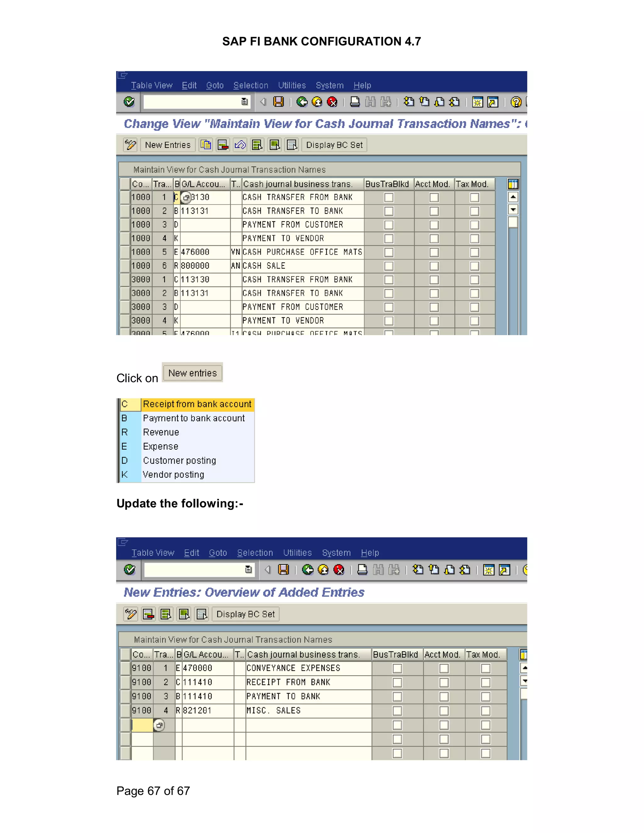Click the First Page icon in the Change View toolbar

click(x=409, y=102)
